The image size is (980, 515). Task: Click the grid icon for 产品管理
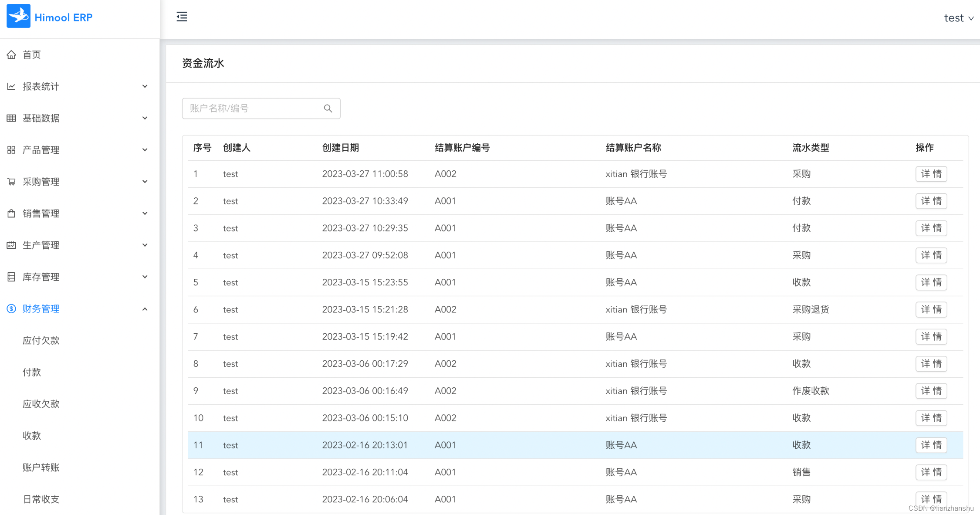point(11,150)
